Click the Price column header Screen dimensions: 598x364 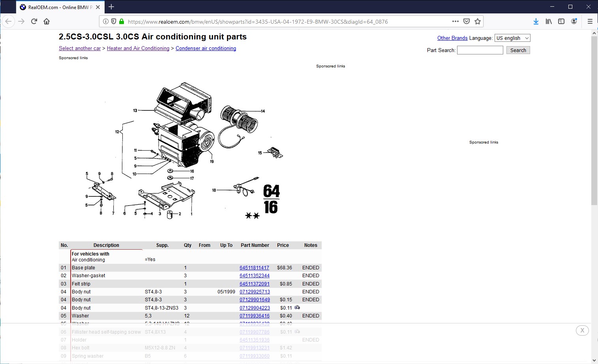[x=283, y=245]
